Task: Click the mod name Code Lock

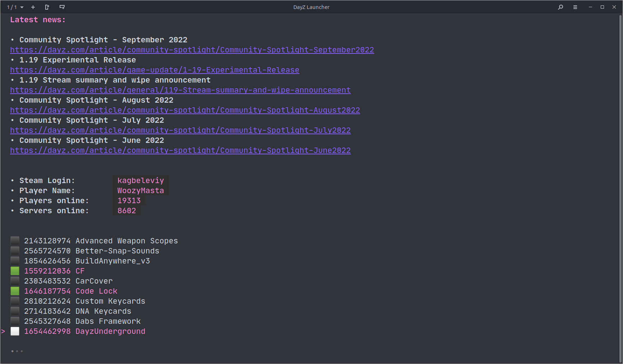Action: click(96, 291)
